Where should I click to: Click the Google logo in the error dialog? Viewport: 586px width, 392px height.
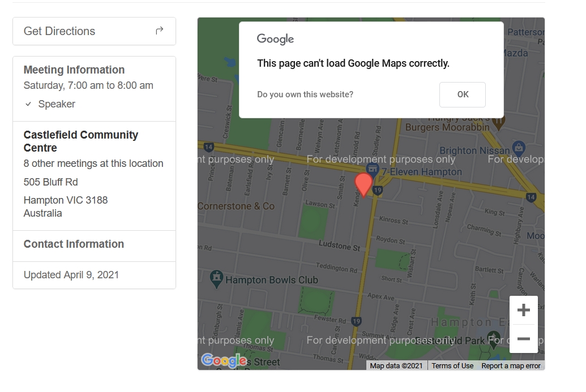click(x=275, y=39)
